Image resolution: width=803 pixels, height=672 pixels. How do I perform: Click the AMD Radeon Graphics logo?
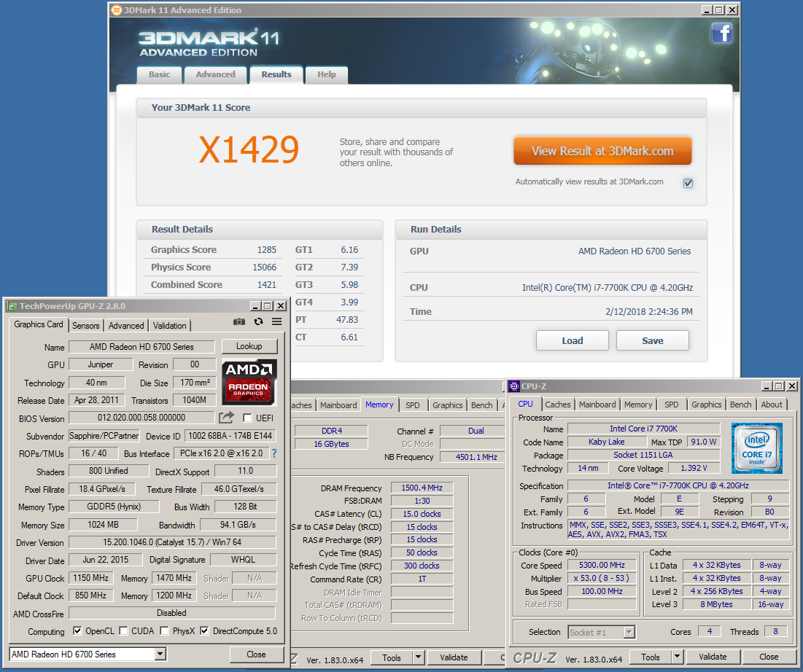[249, 383]
